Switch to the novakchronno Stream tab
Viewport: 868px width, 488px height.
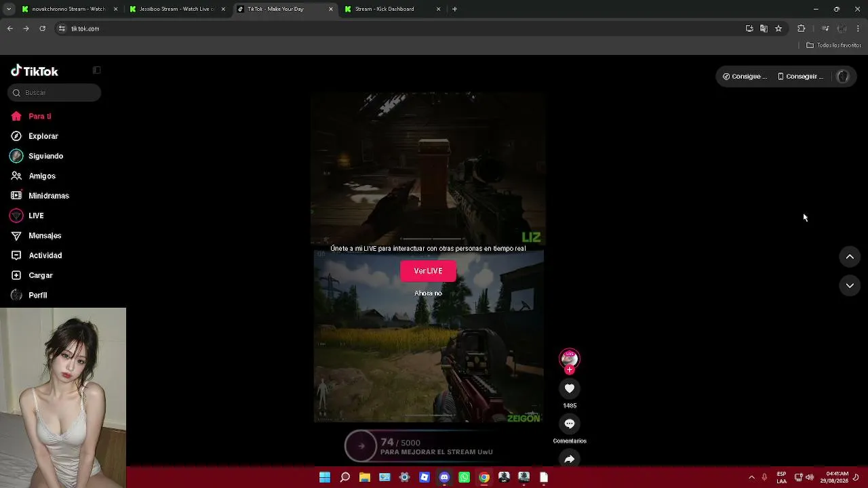tap(68, 9)
